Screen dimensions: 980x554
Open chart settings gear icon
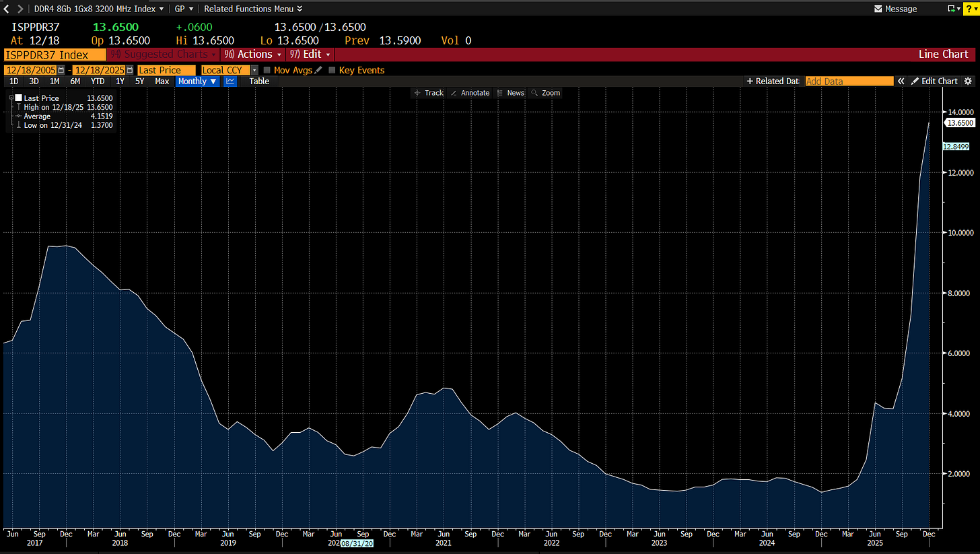click(x=969, y=81)
